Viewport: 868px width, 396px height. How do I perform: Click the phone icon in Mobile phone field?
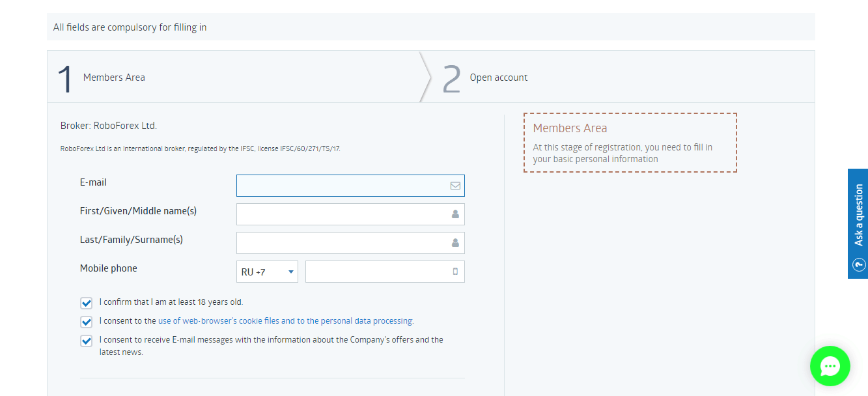pos(456,272)
